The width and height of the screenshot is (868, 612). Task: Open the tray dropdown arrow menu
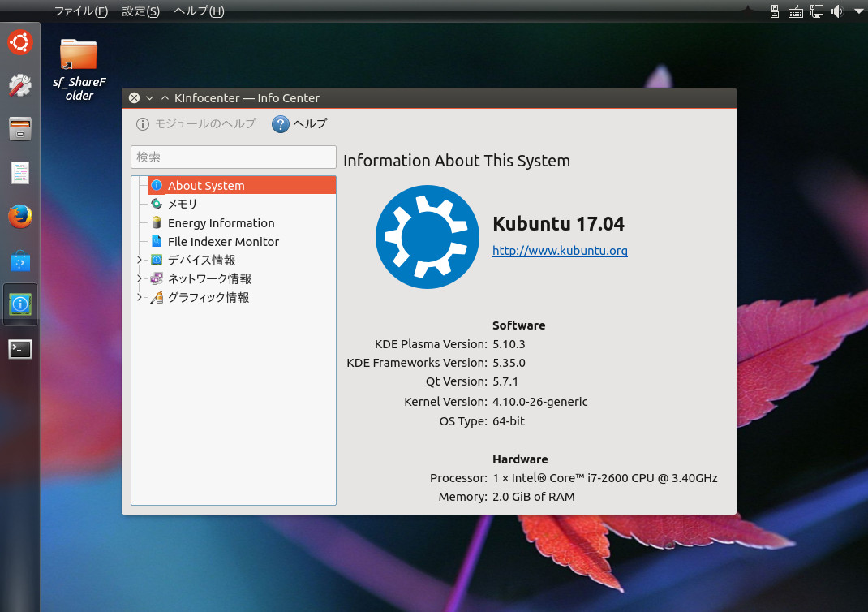click(x=858, y=11)
